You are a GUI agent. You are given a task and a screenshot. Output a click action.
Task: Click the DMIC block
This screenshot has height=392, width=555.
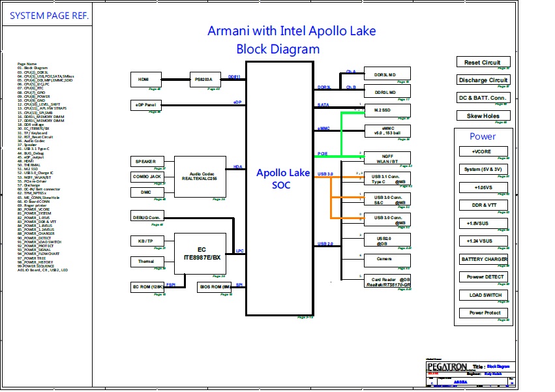point(147,192)
